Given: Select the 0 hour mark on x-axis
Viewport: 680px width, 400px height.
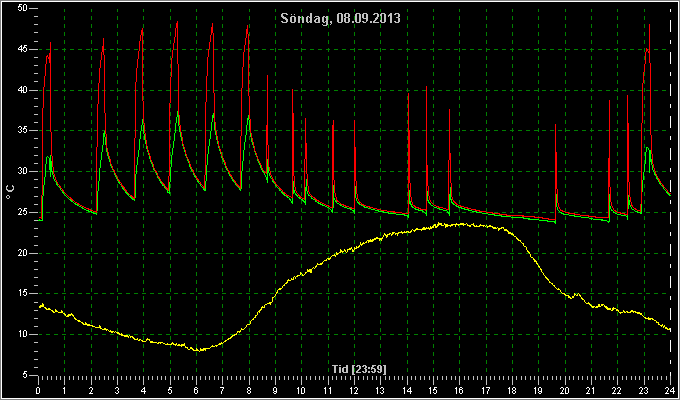Looking at the screenshot, I should [39, 390].
